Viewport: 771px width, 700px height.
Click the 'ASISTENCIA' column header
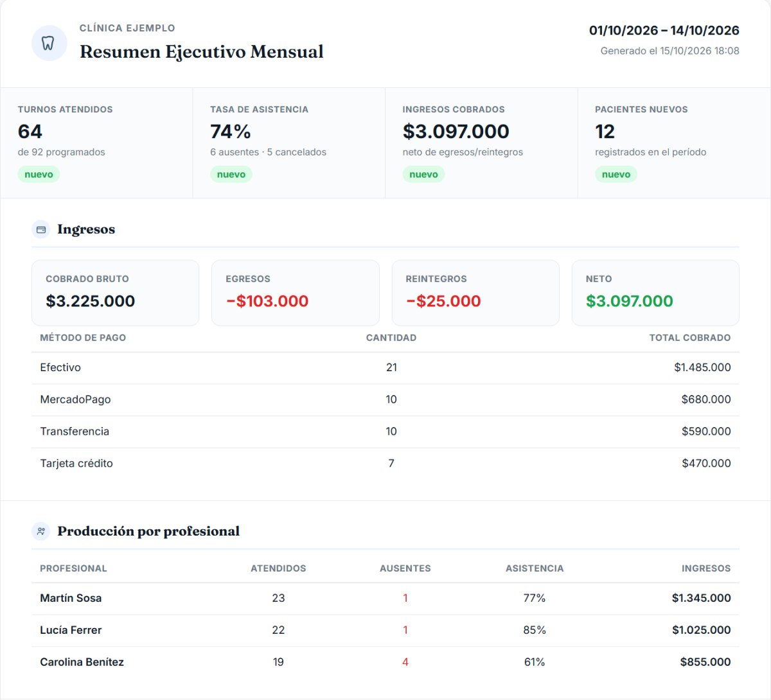(x=535, y=568)
